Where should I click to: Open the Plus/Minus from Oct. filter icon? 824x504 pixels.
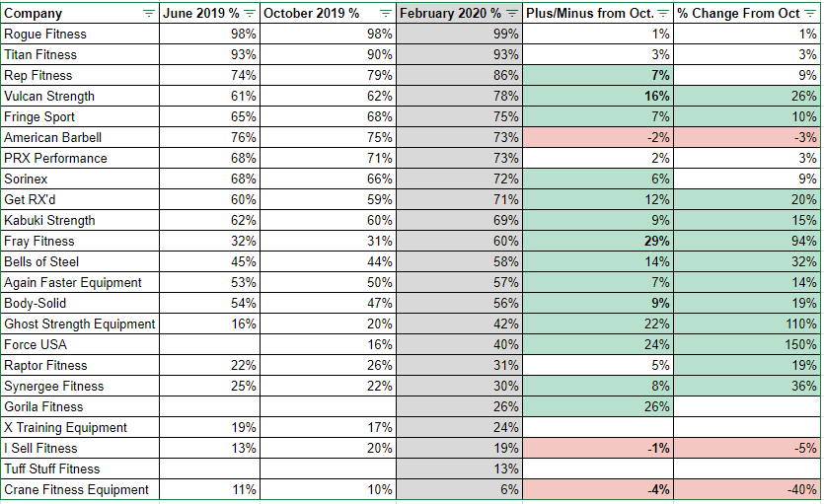[664, 13]
